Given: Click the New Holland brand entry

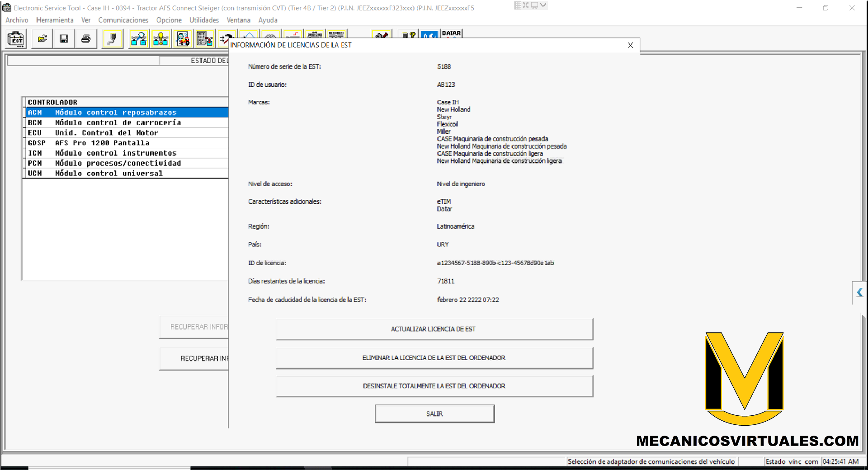Looking at the screenshot, I should (453, 109).
